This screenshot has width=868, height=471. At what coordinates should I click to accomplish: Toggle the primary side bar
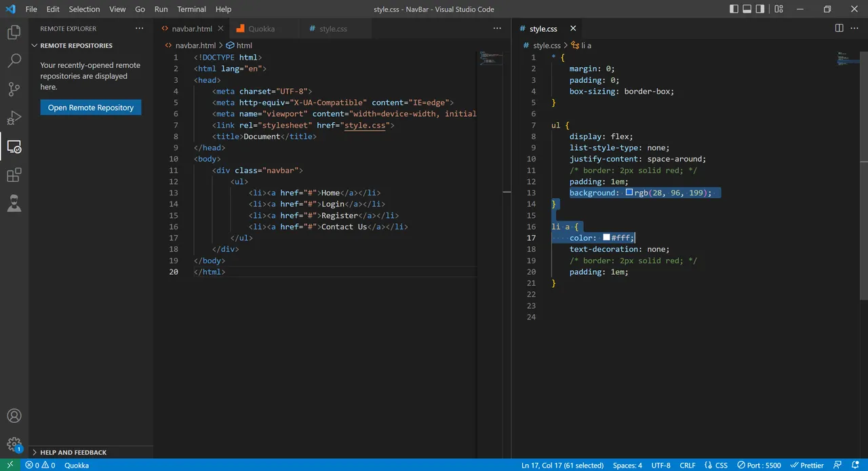pyautogui.click(x=734, y=9)
